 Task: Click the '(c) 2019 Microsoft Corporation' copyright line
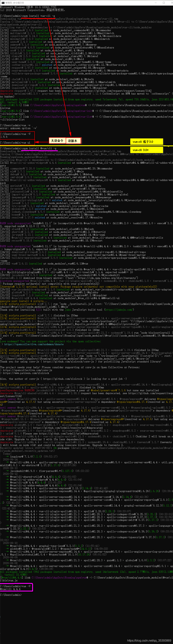33,10
